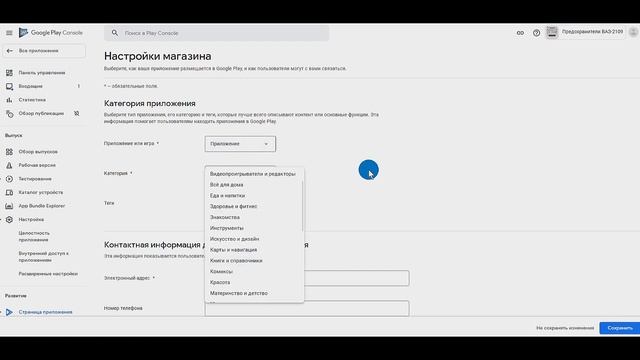
Task: Open the hamburger navigation menu
Action: [x=9, y=33]
